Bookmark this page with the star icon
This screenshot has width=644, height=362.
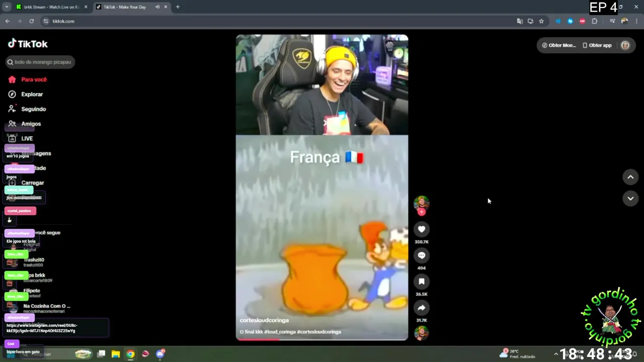pos(541,21)
